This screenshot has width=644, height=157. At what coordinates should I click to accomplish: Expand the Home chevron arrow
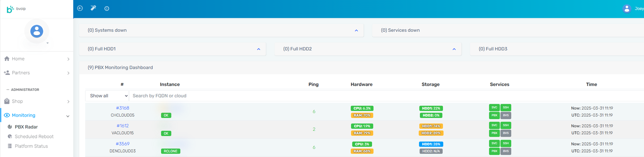(x=68, y=59)
